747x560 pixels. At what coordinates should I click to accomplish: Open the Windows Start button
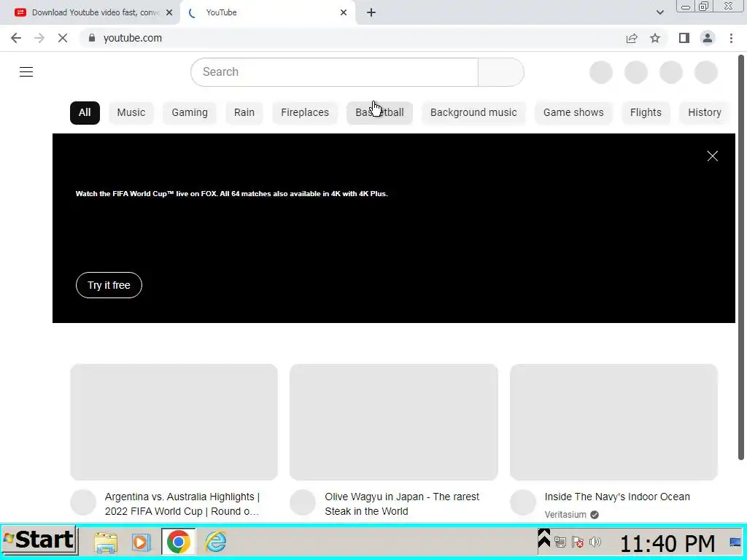[39, 541]
